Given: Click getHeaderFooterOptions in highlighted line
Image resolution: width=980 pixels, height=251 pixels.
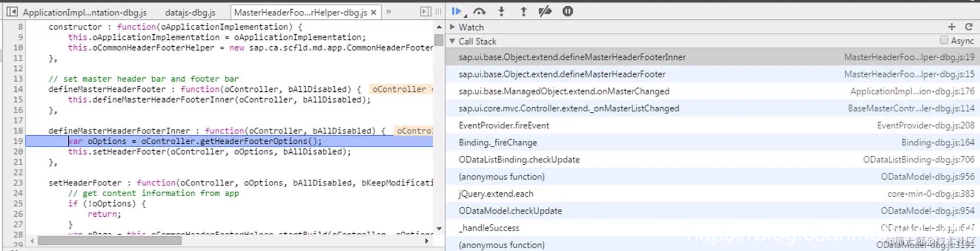Looking at the screenshot, I should pos(253,141).
